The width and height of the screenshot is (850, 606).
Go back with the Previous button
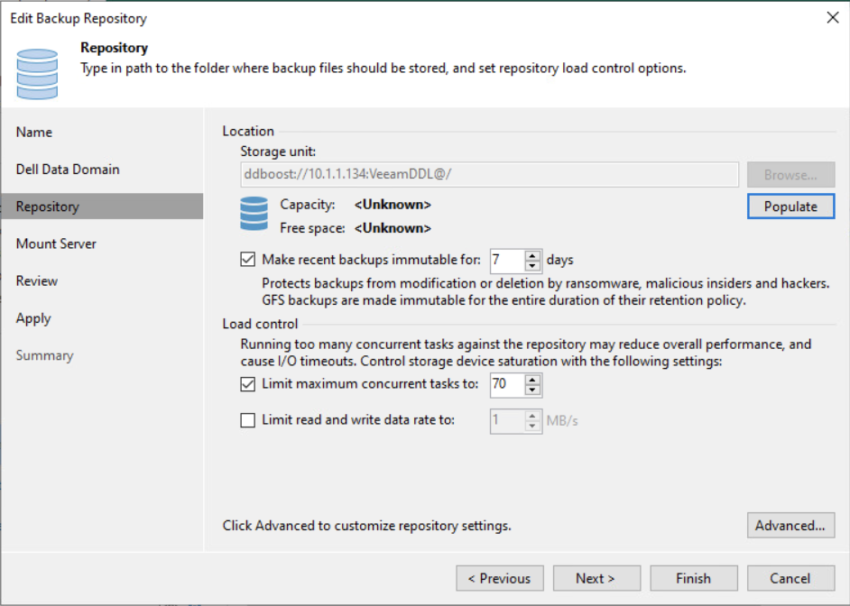pyautogui.click(x=499, y=578)
